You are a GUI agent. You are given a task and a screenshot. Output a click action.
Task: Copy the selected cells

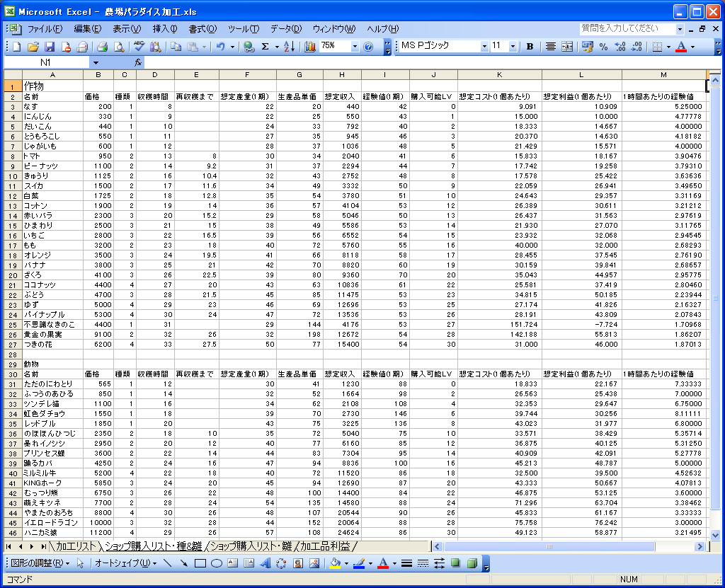176,46
